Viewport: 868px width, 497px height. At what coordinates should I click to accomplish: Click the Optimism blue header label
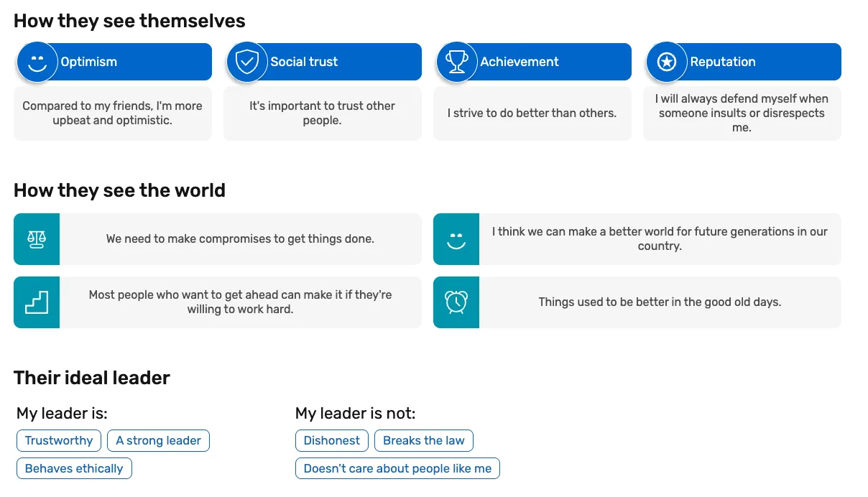point(89,62)
